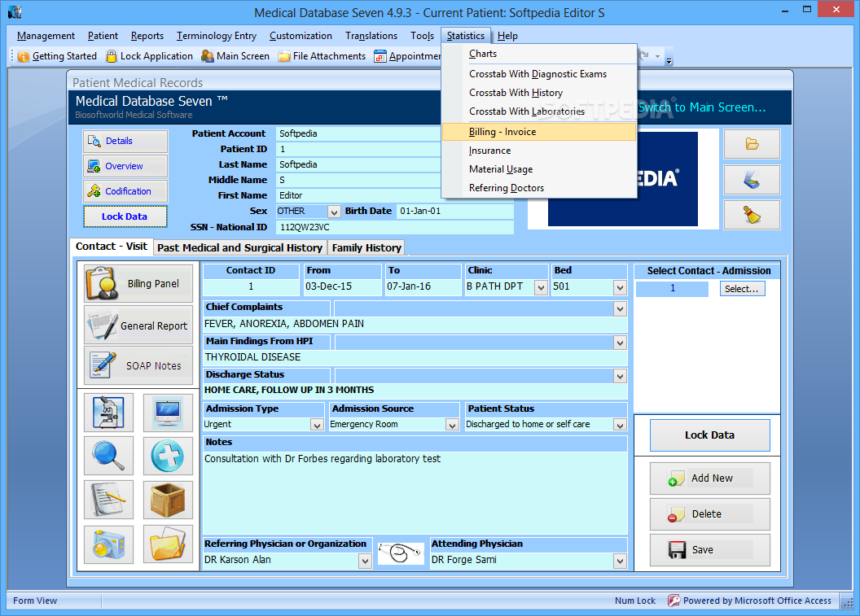Select Billing - Invoice menu entry
This screenshot has height=616, width=860.
point(539,132)
